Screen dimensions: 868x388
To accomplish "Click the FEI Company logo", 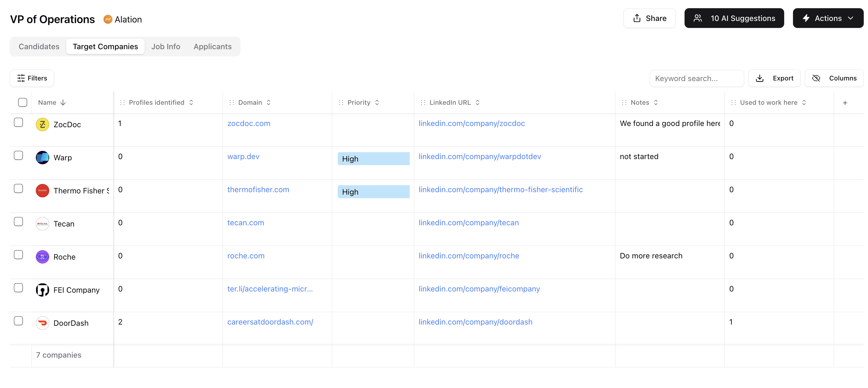I will click(43, 290).
